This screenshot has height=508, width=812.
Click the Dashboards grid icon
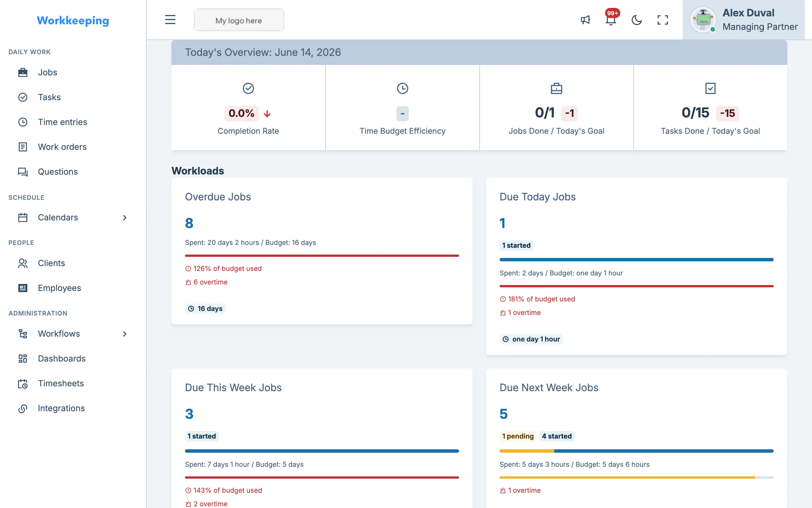pos(23,358)
